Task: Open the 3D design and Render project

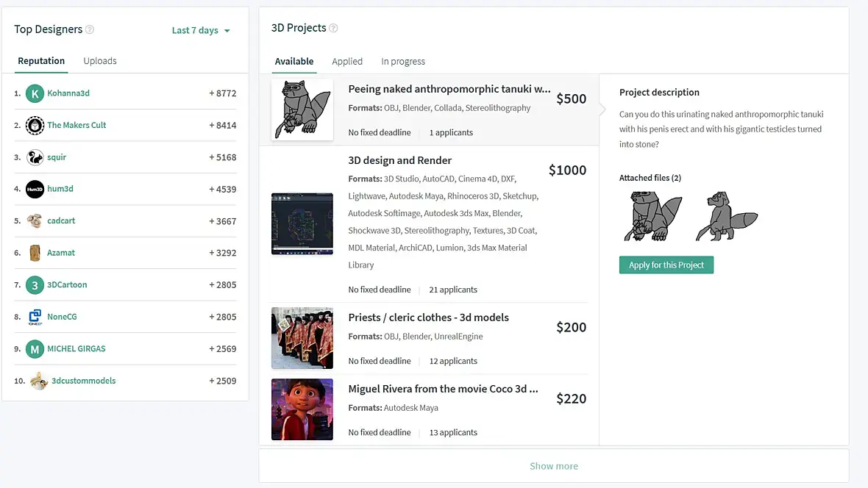Action: point(400,160)
